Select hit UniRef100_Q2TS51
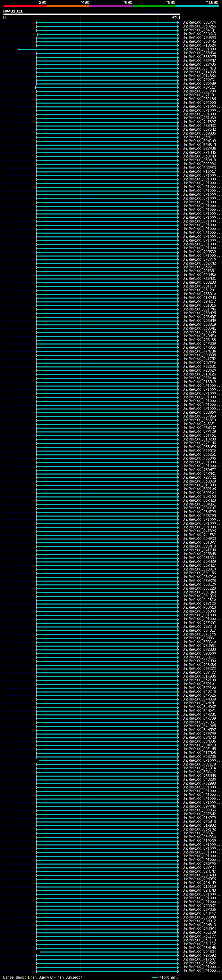 click(199, 271)
